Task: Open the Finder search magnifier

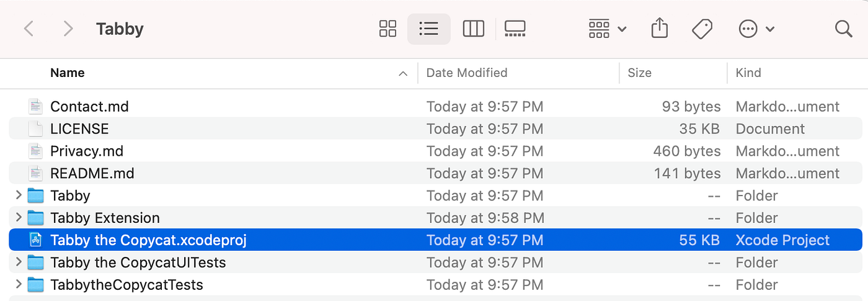Action: click(843, 29)
